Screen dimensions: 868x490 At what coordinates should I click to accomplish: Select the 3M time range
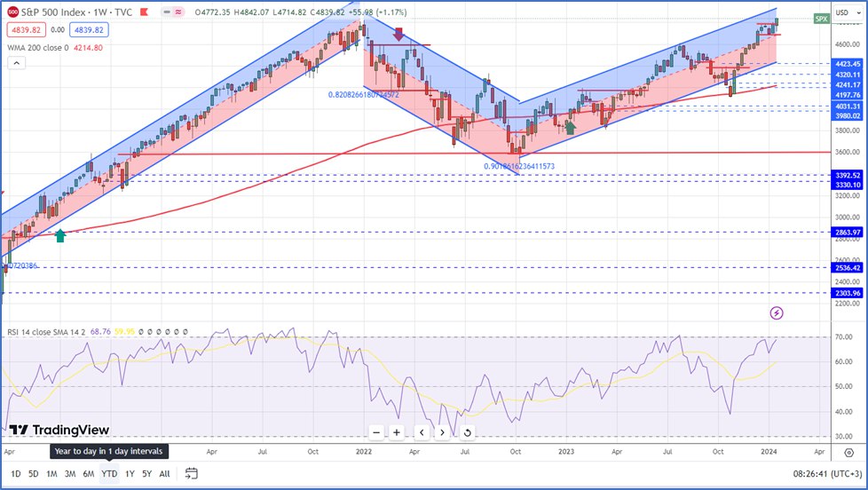[70, 473]
